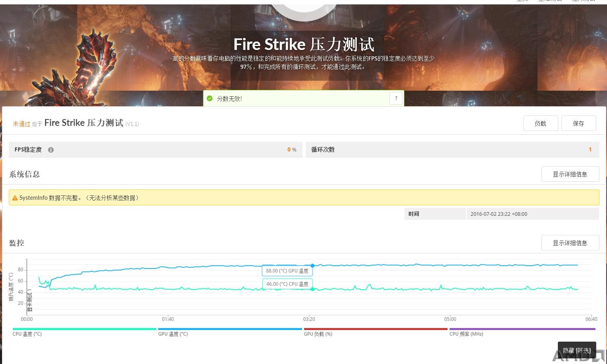The width and height of the screenshot is (607, 364).
Task: Click the teal CPU temperature color bar
Action: (x=84, y=329)
